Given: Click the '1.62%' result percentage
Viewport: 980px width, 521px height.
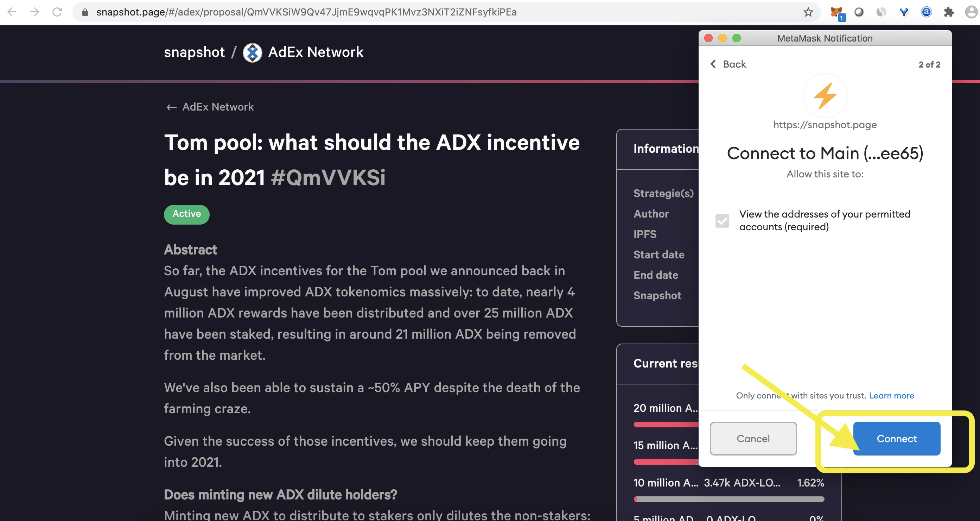Looking at the screenshot, I should (x=810, y=483).
